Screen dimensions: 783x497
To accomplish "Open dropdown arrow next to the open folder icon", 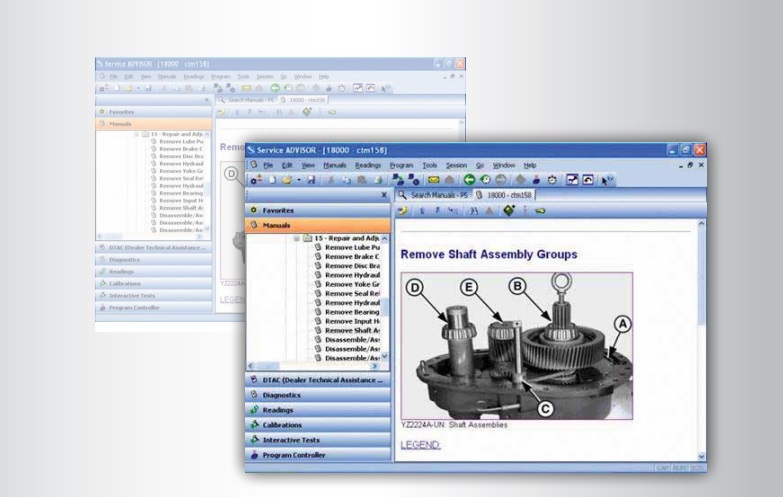I will 299,180.
